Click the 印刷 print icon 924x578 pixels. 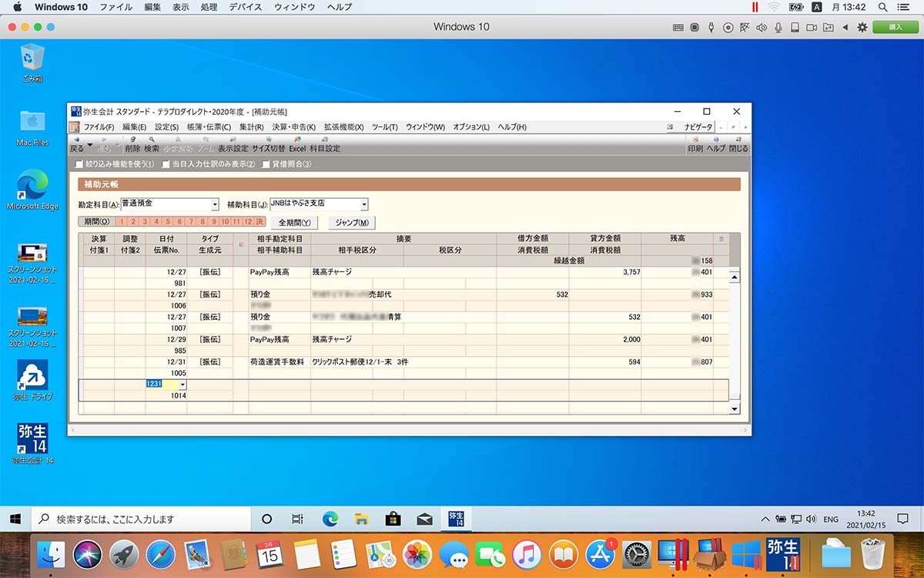pos(695,144)
